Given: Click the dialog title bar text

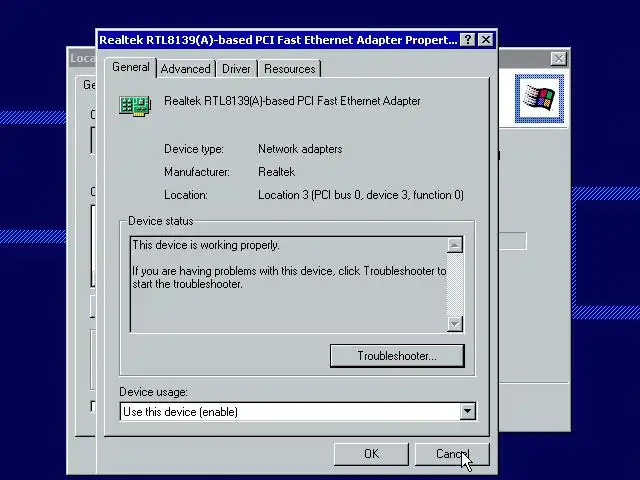Looking at the screenshot, I should 278,40.
